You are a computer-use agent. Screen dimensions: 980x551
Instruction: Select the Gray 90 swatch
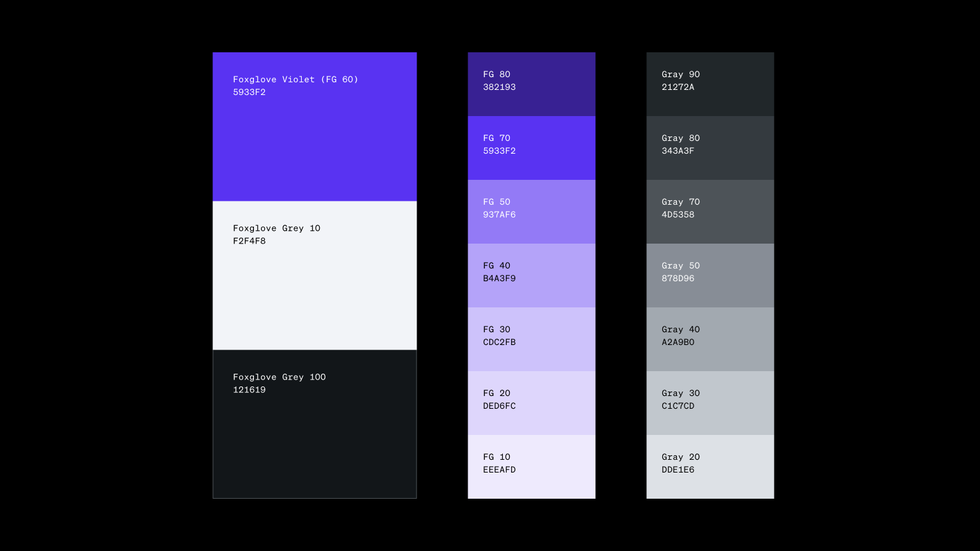[x=710, y=84]
